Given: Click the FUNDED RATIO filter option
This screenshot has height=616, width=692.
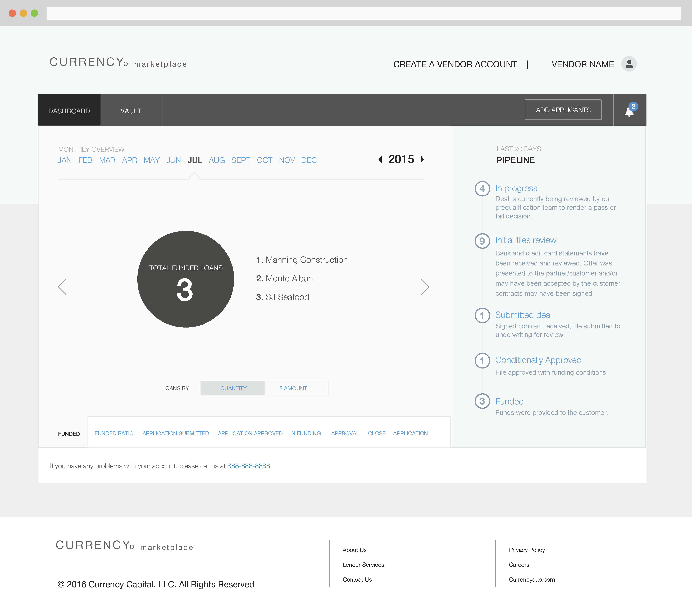Looking at the screenshot, I should (x=114, y=433).
